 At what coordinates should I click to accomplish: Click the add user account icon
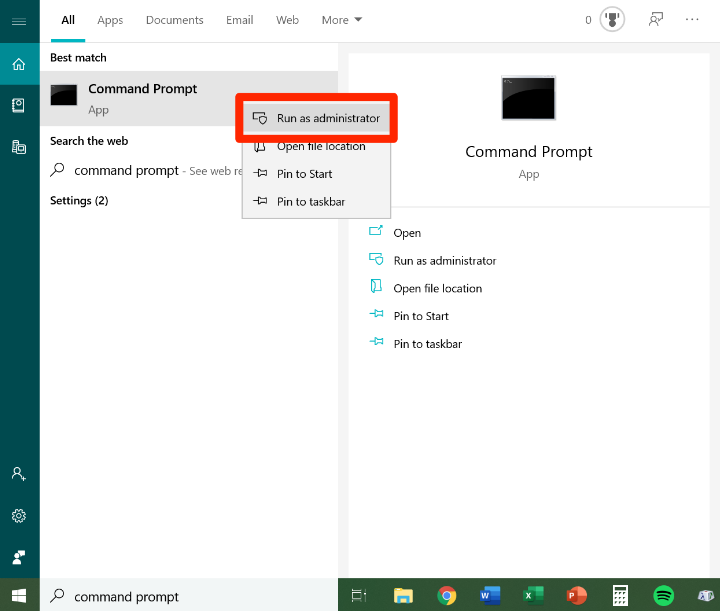point(19,474)
